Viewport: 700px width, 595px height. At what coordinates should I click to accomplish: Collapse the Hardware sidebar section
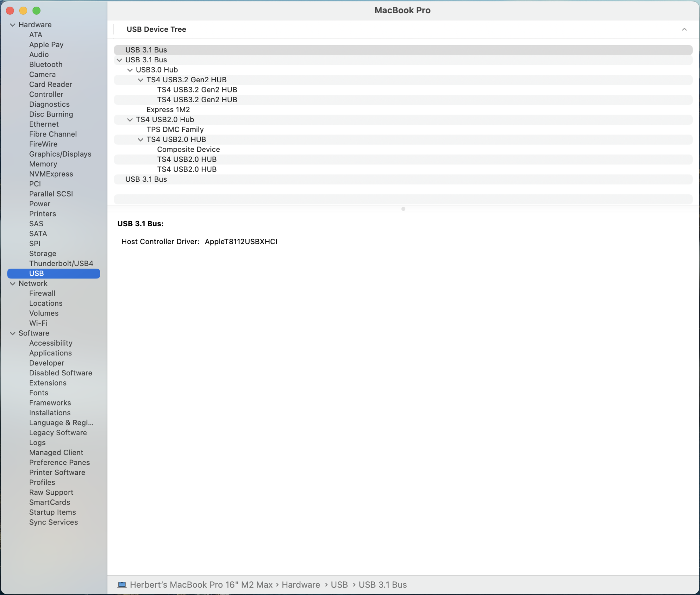13,25
